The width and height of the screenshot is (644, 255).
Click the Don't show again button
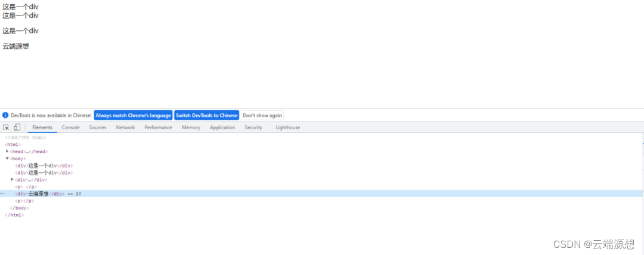click(x=262, y=116)
